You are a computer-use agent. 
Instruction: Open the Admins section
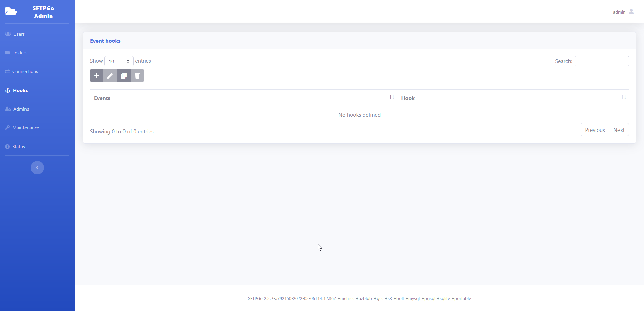coord(20,109)
